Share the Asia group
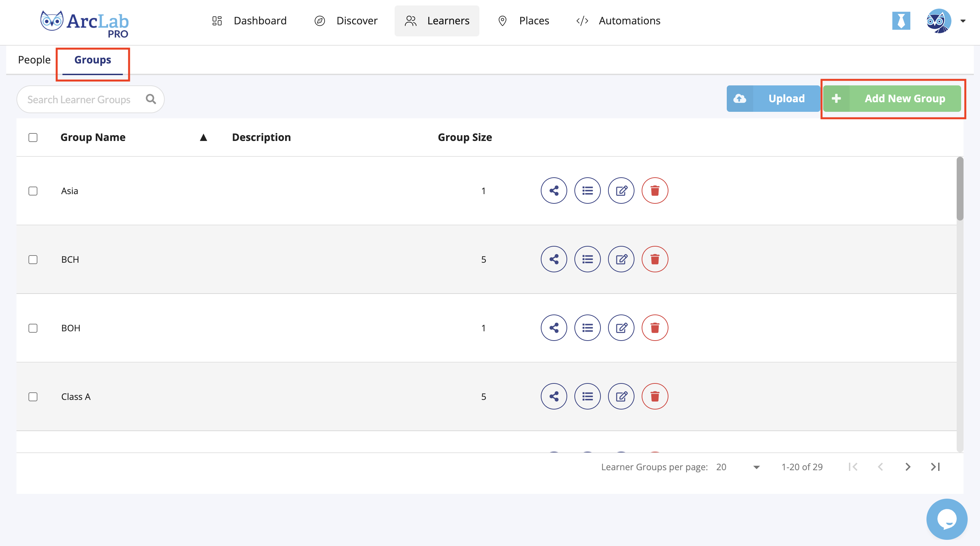The height and width of the screenshot is (546, 980). [x=554, y=190]
